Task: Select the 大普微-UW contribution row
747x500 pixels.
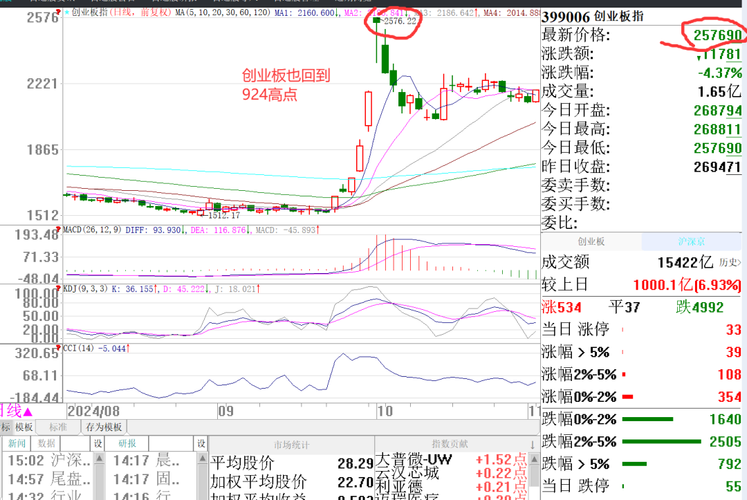Action: point(451,460)
